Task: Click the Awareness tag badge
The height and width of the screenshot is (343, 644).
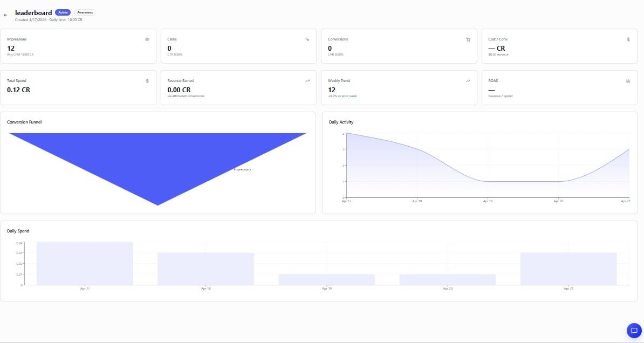Action: pyautogui.click(x=85, y=12)
